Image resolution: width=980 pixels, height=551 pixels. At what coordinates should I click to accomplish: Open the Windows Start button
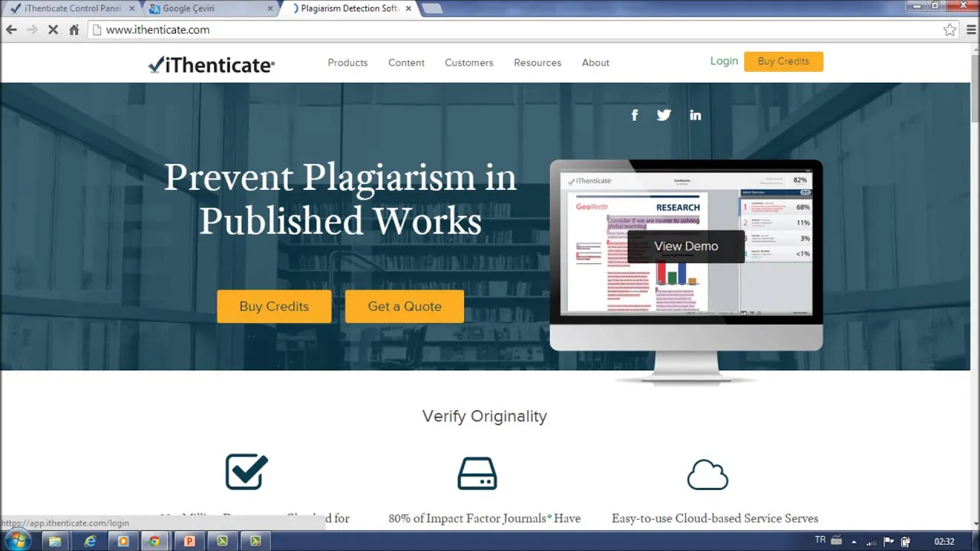17,541
